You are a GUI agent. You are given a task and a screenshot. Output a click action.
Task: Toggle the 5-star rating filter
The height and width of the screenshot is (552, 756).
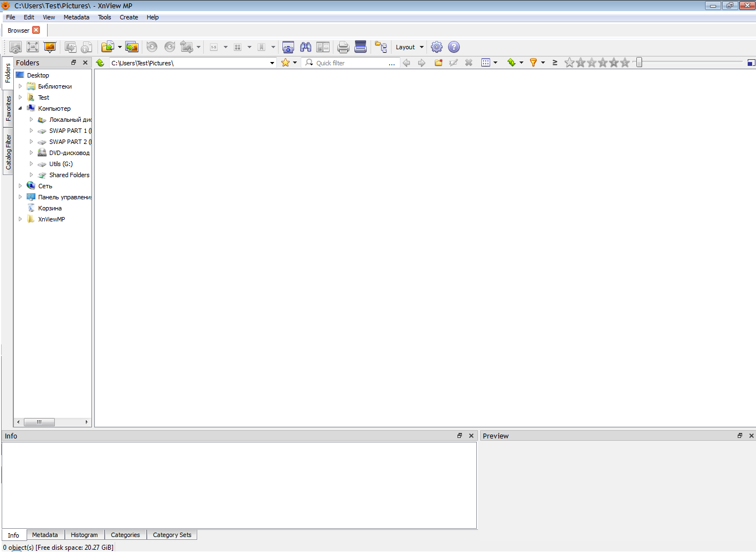tap(625, 63)
